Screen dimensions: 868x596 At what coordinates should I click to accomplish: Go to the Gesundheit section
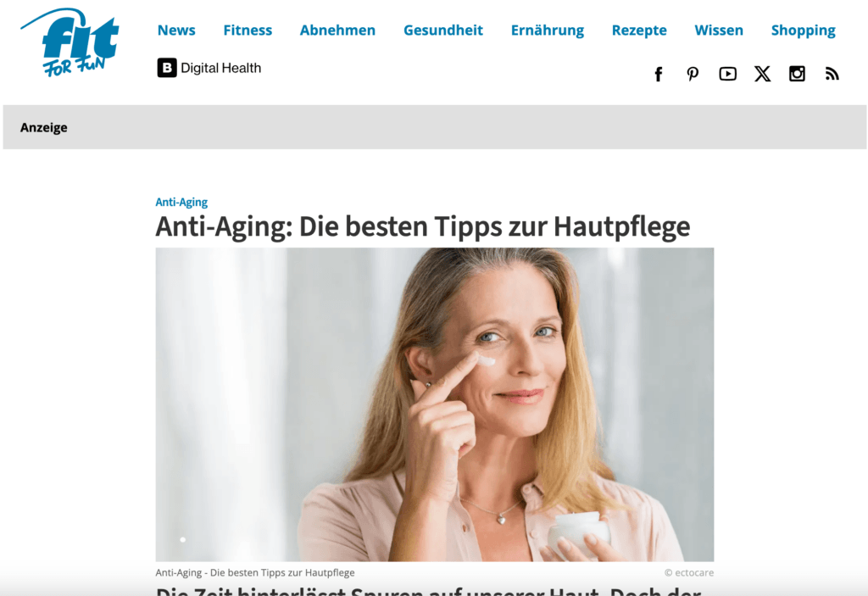click(x=442, y=30)
